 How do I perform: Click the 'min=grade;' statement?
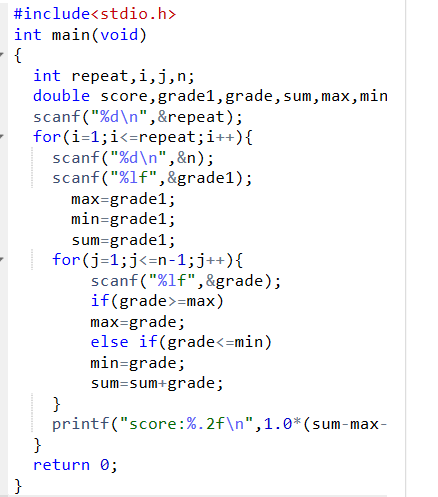point(137,363)
